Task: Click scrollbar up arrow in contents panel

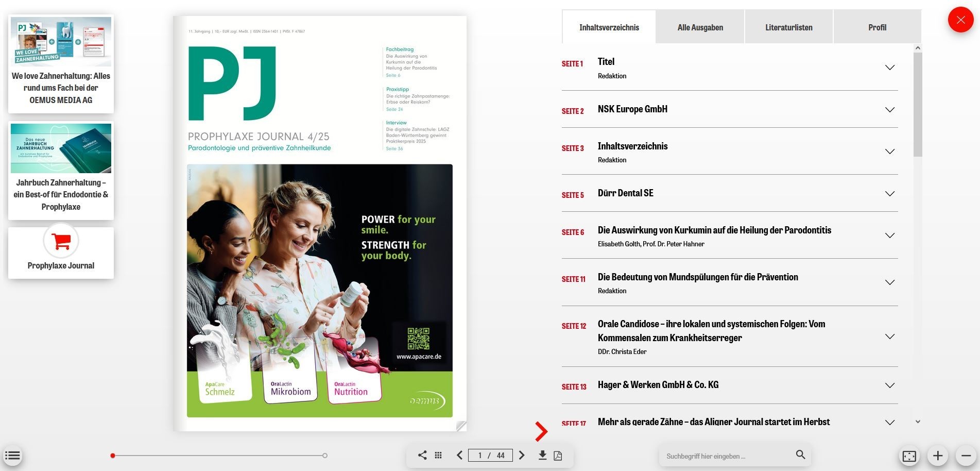Action: 918,48
